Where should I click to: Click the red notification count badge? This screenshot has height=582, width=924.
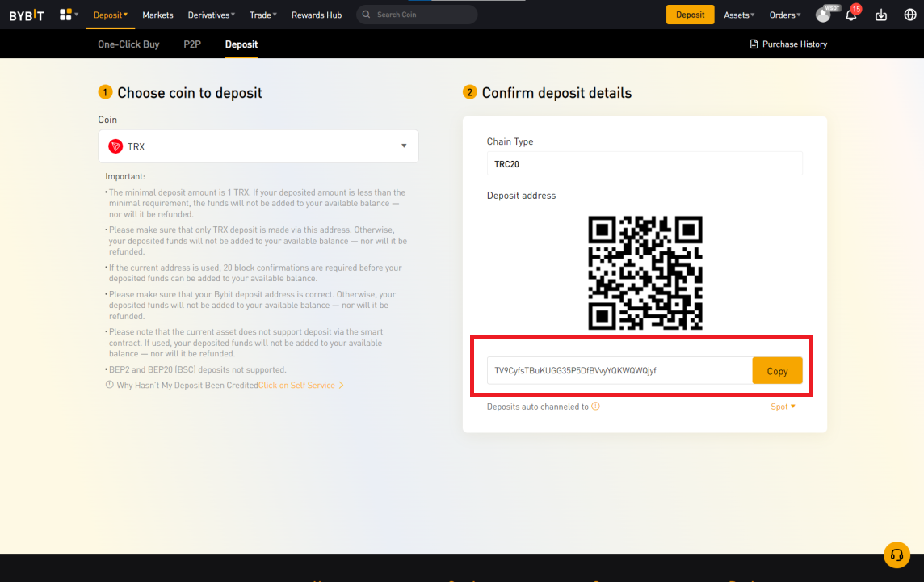point(856,9)
